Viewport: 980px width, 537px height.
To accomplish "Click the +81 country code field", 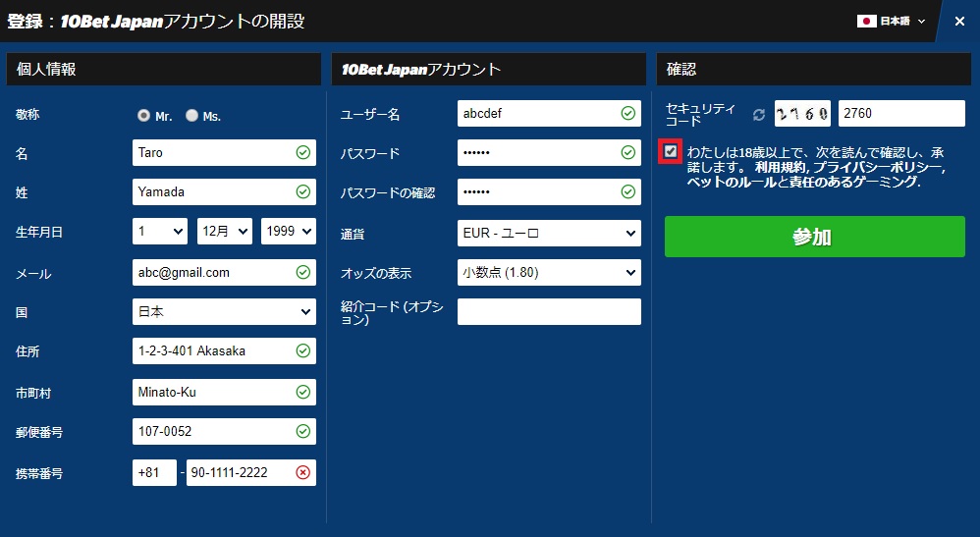I will click(x=154, y=472).
